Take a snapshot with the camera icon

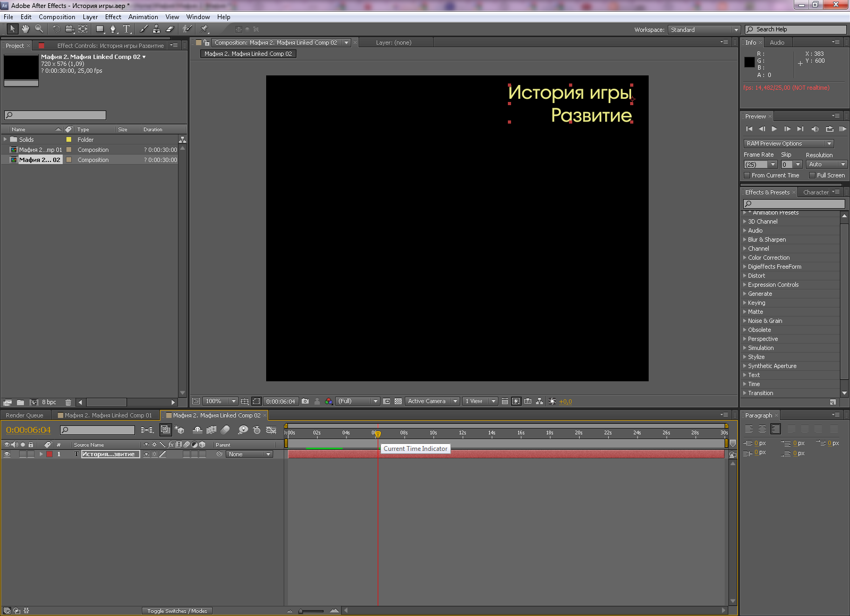click(x=305, y=401)
